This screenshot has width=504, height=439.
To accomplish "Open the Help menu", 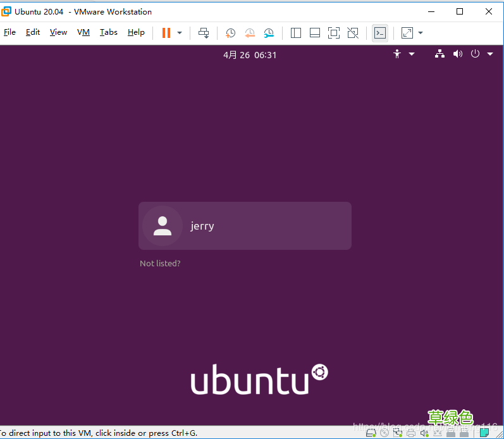I will point(136,32).
